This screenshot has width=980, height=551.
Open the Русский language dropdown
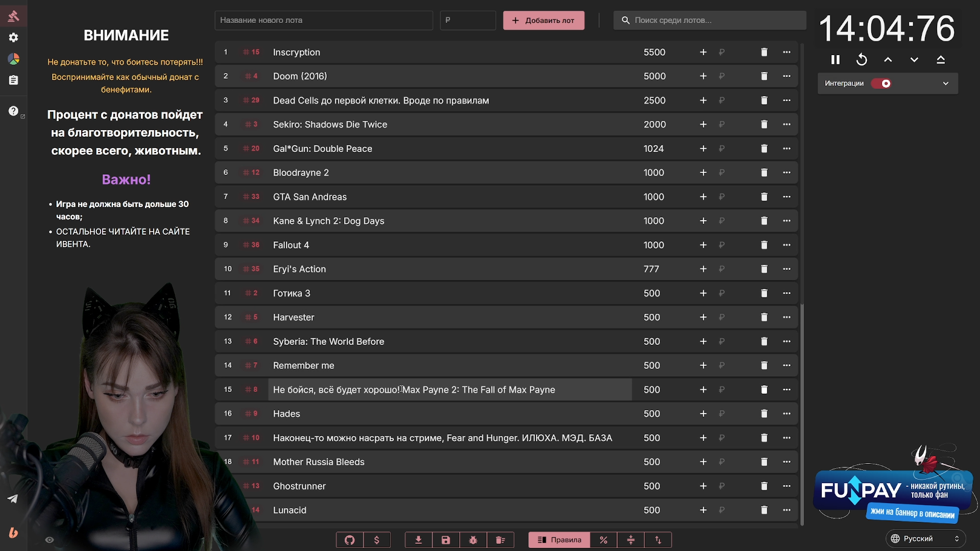coord(924,539)
